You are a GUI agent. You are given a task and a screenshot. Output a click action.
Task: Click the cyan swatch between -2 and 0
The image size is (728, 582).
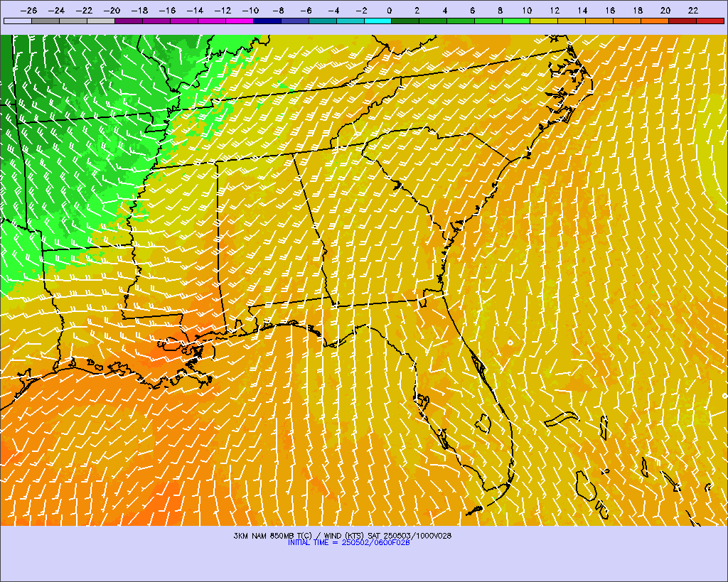click(x=378, y=21)
